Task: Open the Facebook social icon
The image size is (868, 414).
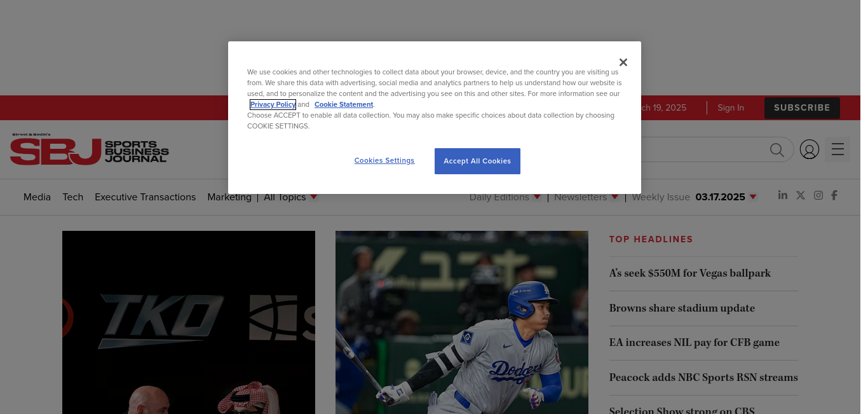Action: (834, 195)
